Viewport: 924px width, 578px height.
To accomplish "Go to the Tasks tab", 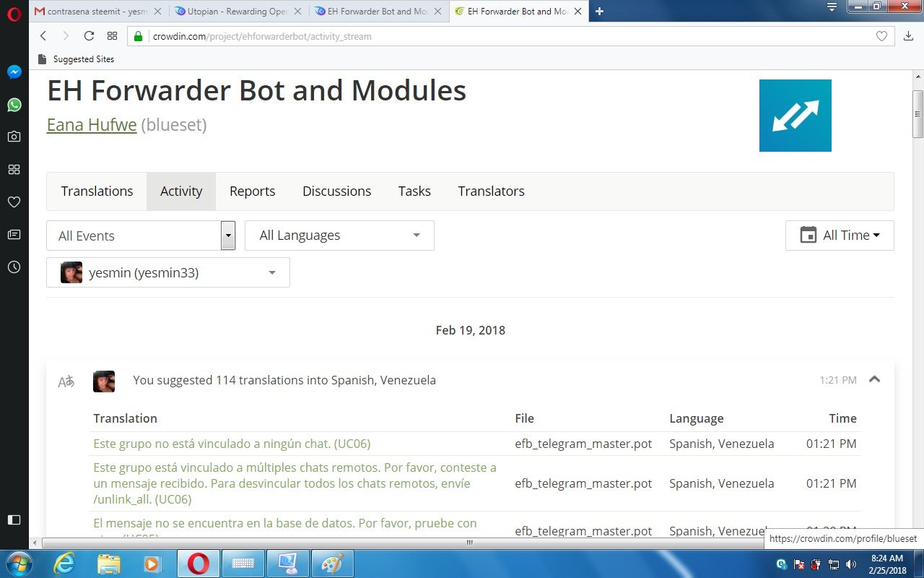I will click(x=414, y=191).
